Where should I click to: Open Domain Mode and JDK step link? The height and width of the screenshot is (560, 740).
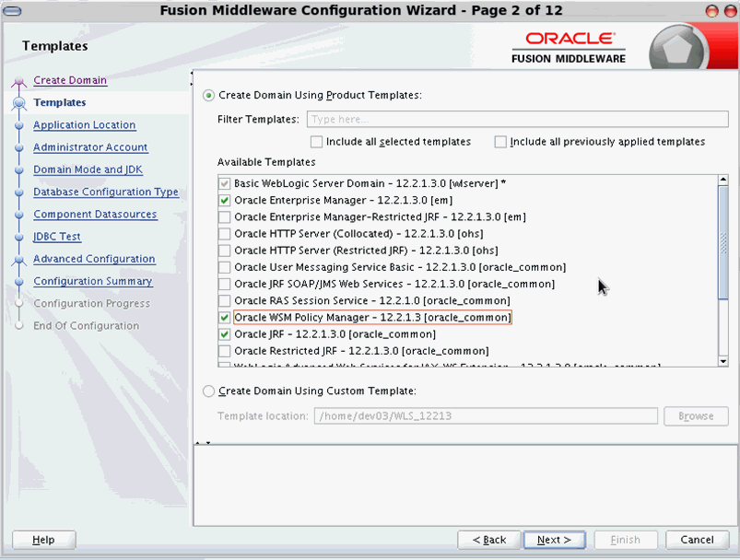tap(88, 169)
